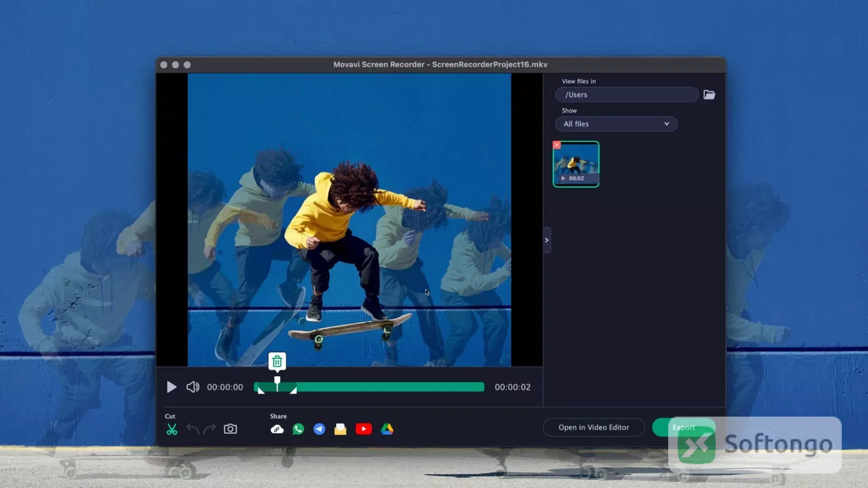Click the trash icon to delete fragment
Image resolution: width=868 pixels, height=488 pixels.
277,361
